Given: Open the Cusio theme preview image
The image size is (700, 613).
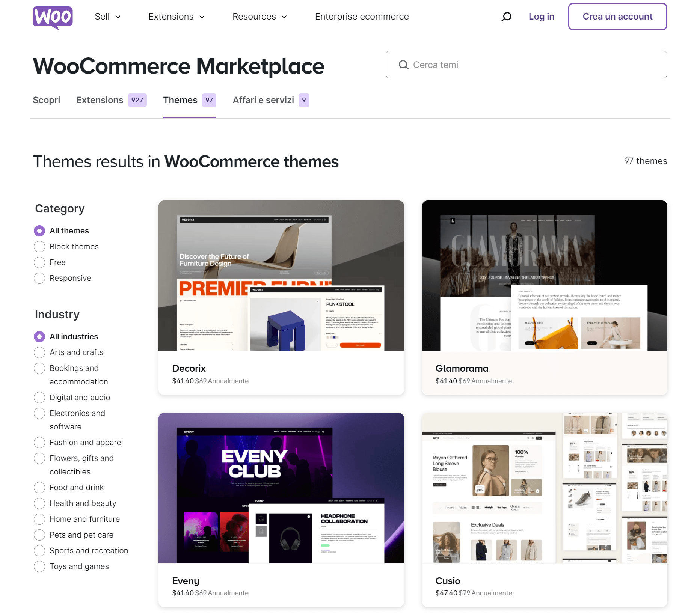Looking at the screenshot, I should click(x=545, y=488).
